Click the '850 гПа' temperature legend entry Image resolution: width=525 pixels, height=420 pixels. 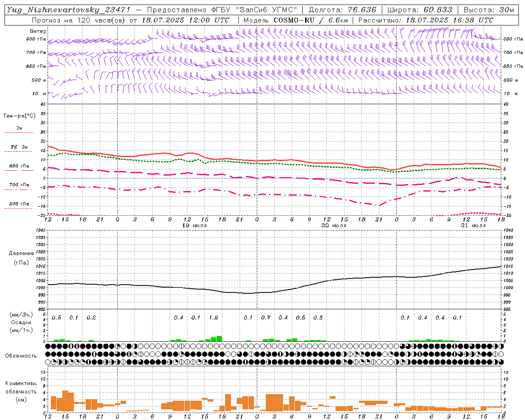pyautogui.click(x=19, y=166)
